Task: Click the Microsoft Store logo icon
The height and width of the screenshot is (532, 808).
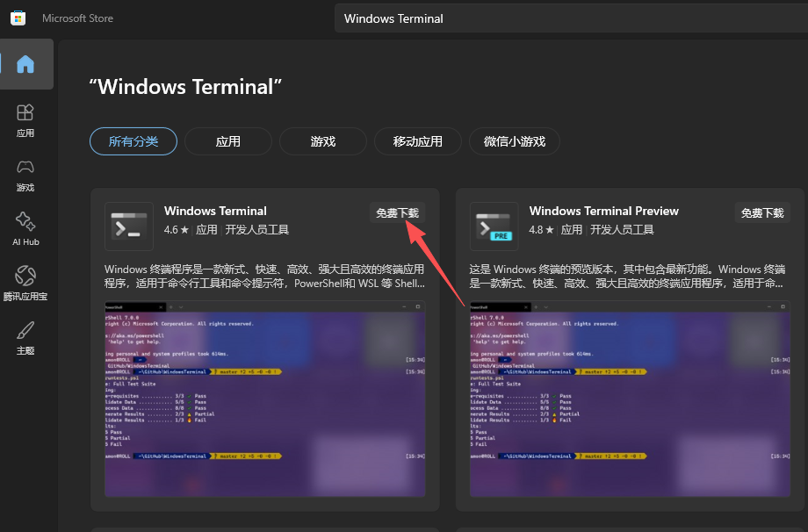Action: [x=18, y=18]
